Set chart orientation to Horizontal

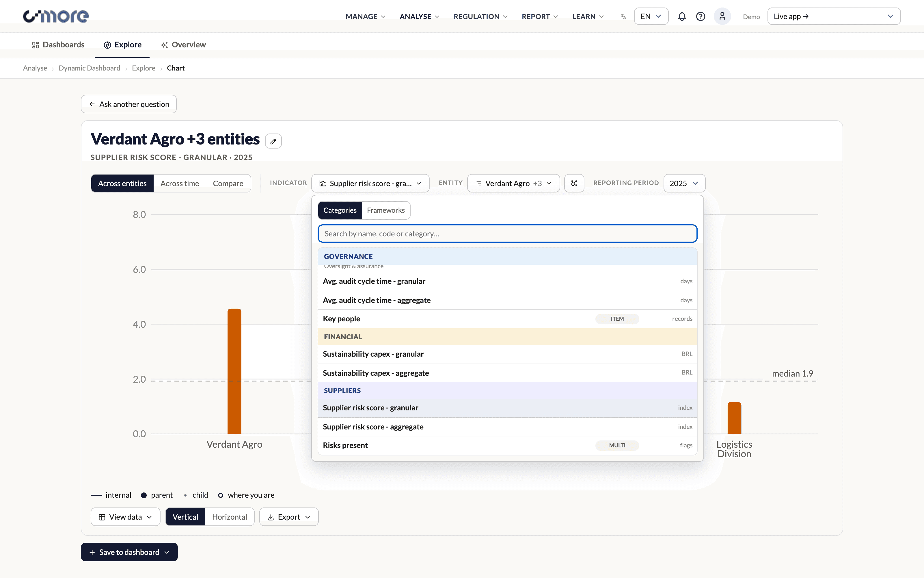click(x=230, y=516)
